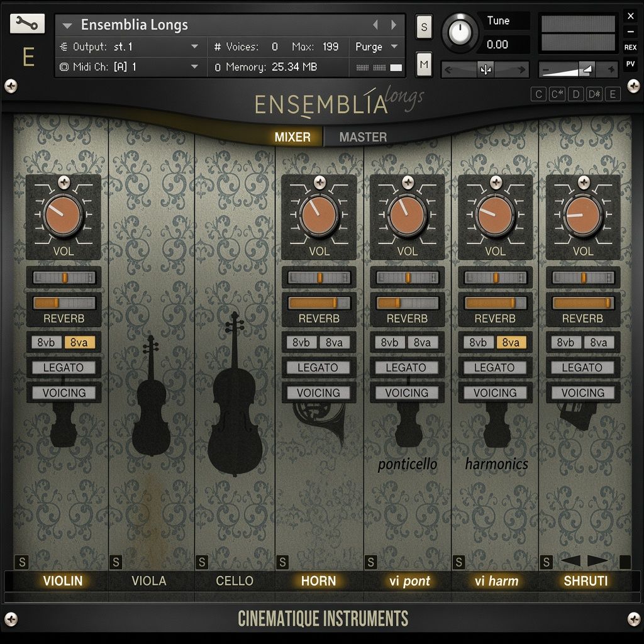
Task: Toggle VIOLIN LEGATO button
Action: click(x=64, y=367)
